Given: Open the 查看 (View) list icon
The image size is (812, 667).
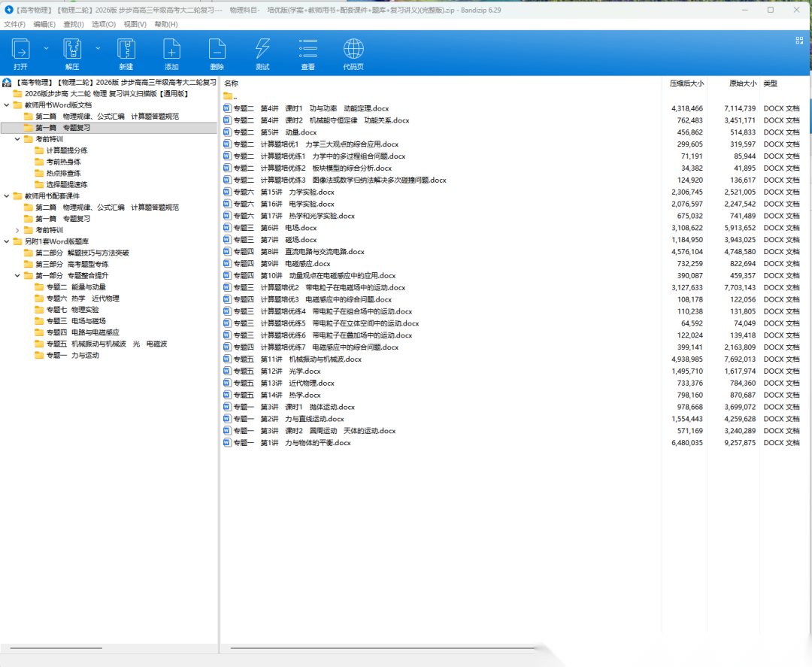Looking at the screenshot, I should (308, 50).
